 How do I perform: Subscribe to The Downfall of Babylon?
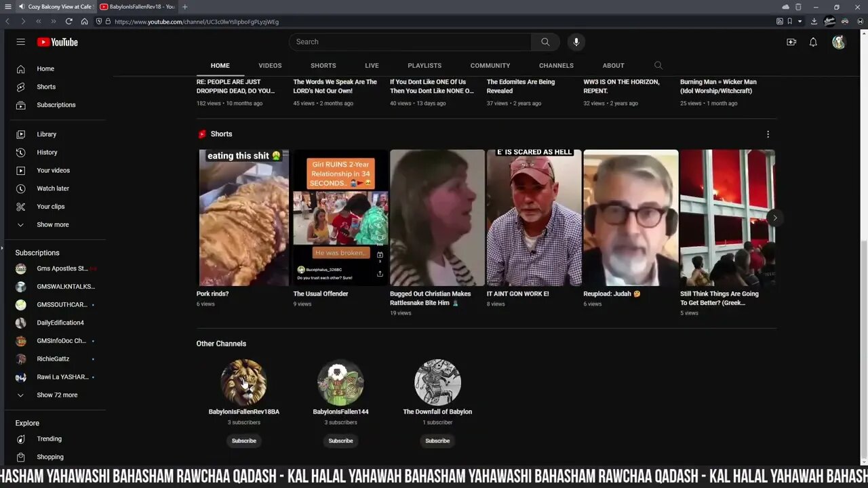437,441
